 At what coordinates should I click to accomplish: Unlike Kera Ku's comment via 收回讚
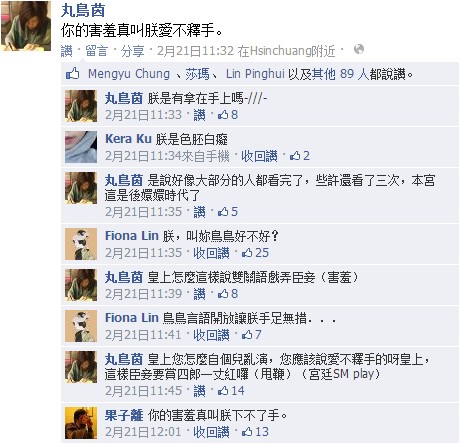[259, 156]
